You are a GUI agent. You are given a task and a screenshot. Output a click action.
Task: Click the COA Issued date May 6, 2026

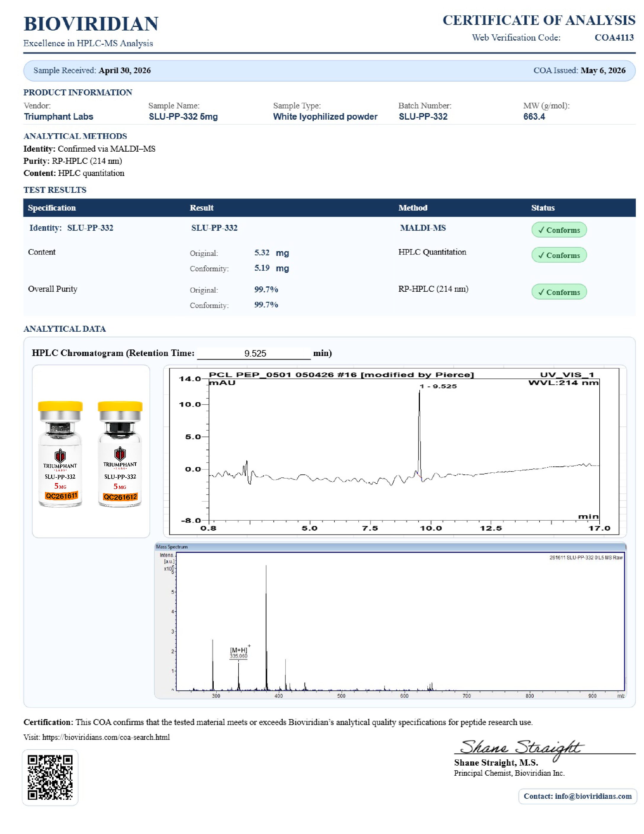tap(603, 70)
